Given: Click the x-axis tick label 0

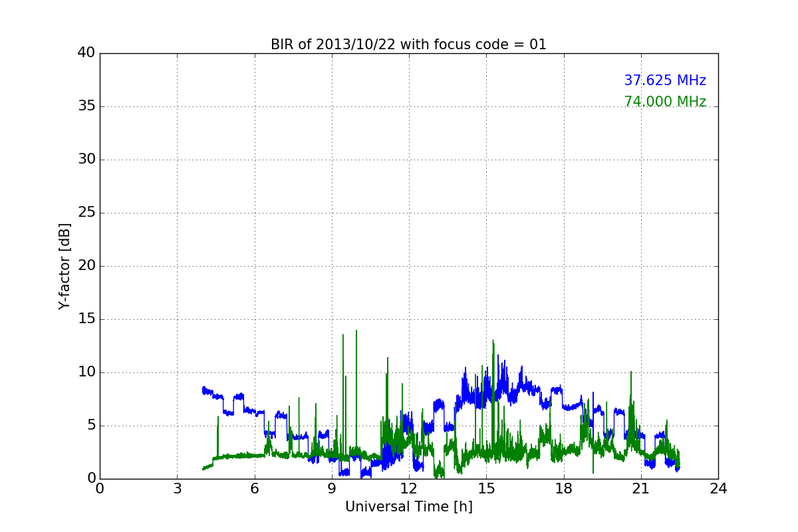Looking at the screenshot, I should (x=100, y=489).
